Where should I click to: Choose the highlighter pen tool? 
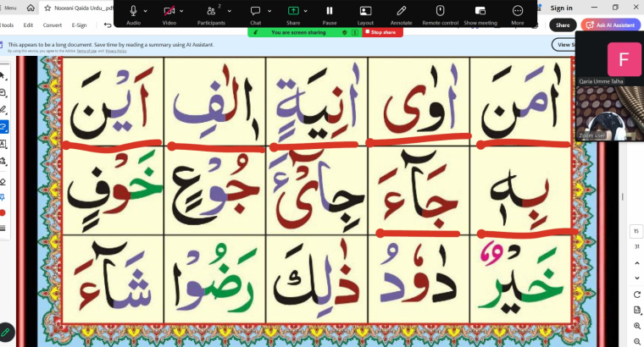pos(3,109)
